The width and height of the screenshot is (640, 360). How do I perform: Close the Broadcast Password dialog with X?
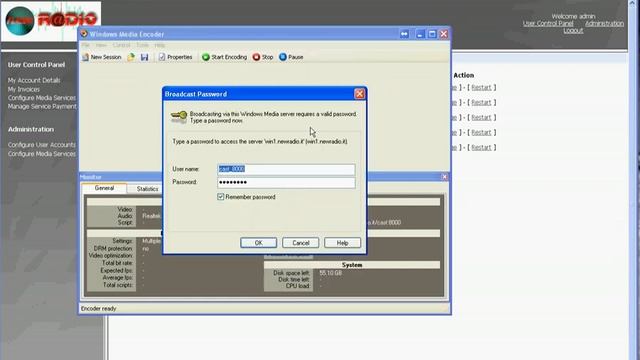359,94
